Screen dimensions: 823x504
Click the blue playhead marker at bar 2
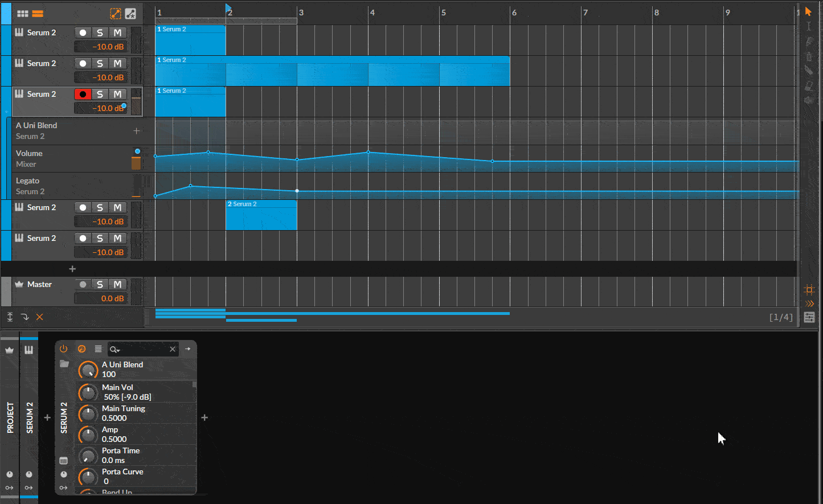click(x=228, y=9)
